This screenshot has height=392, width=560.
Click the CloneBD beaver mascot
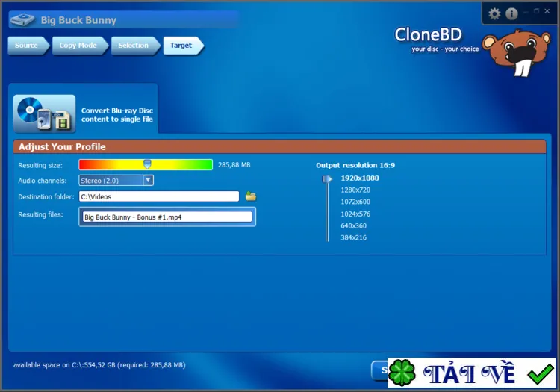(517, 53)
